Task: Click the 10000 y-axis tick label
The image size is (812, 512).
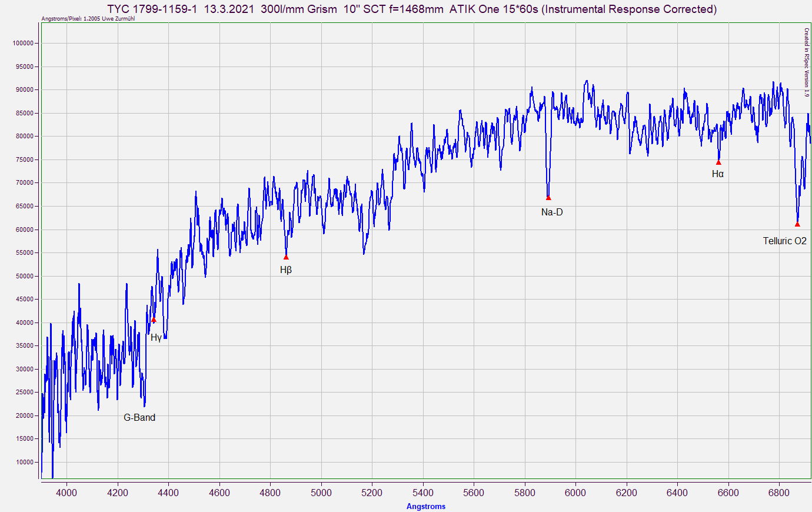Action: (25, 462)
